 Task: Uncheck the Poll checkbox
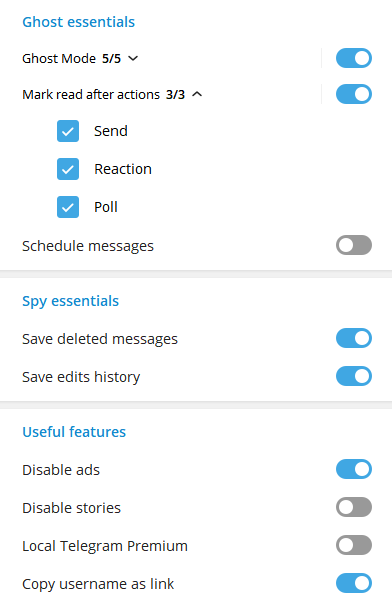tap(68, 207)
